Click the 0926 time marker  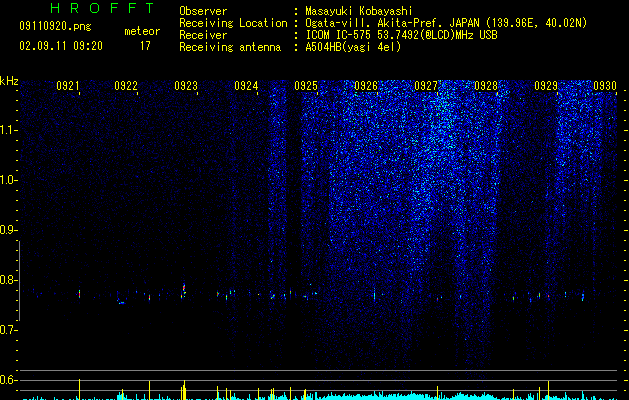(x=366, y=86)
